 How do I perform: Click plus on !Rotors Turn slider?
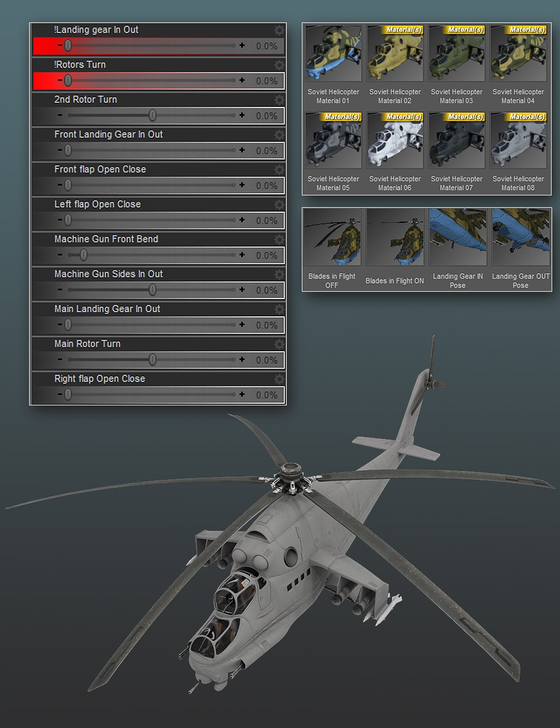pos(242,80)
